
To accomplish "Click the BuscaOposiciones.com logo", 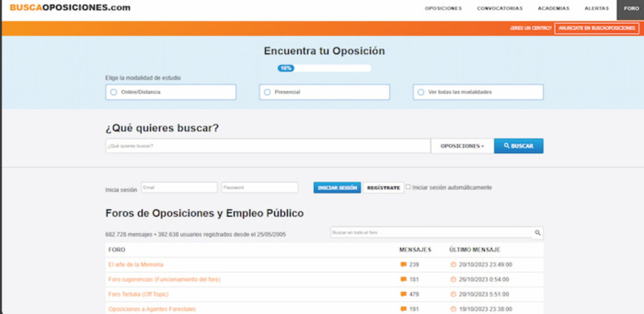I will pos(70,8).
